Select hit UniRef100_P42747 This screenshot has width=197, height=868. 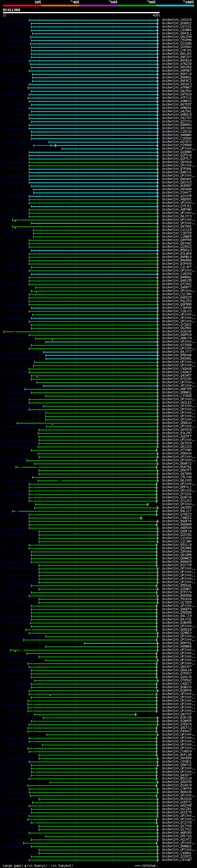pyautogui.click(x=177, y=118)
